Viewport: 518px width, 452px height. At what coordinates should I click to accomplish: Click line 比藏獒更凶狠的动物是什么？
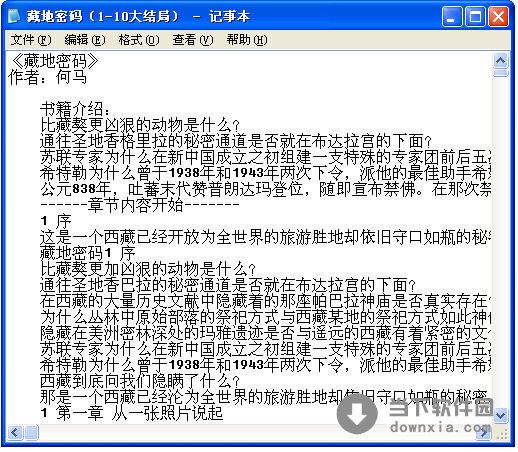(140, 125)
